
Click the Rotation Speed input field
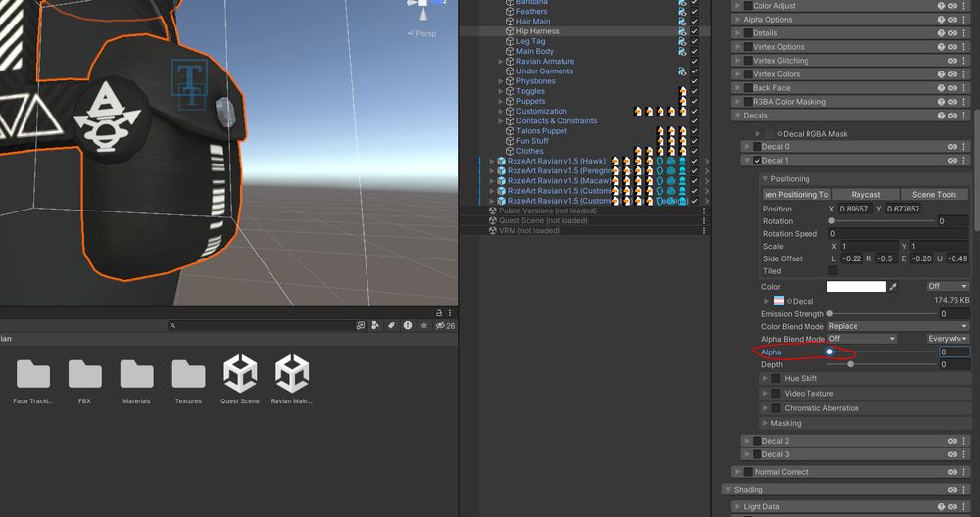[898, 233]
